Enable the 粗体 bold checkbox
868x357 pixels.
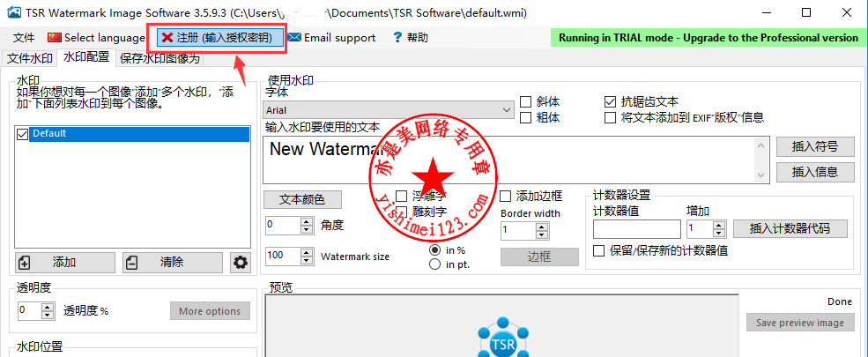click(x=526, y=117)
